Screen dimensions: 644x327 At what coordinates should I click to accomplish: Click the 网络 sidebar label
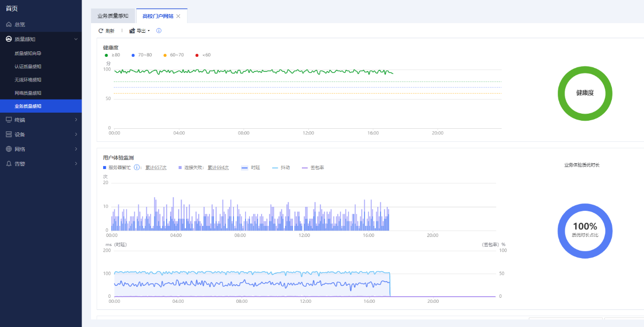click(x=20, y=149)
